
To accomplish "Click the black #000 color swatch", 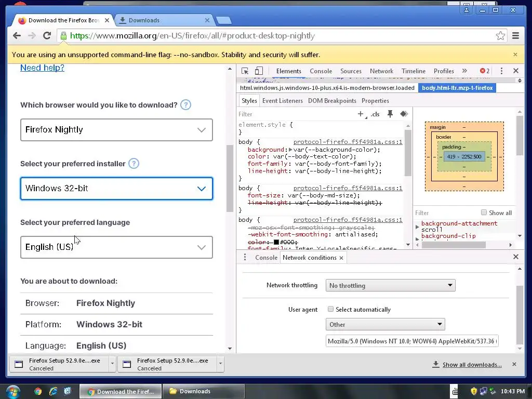I will click(276, 242).
